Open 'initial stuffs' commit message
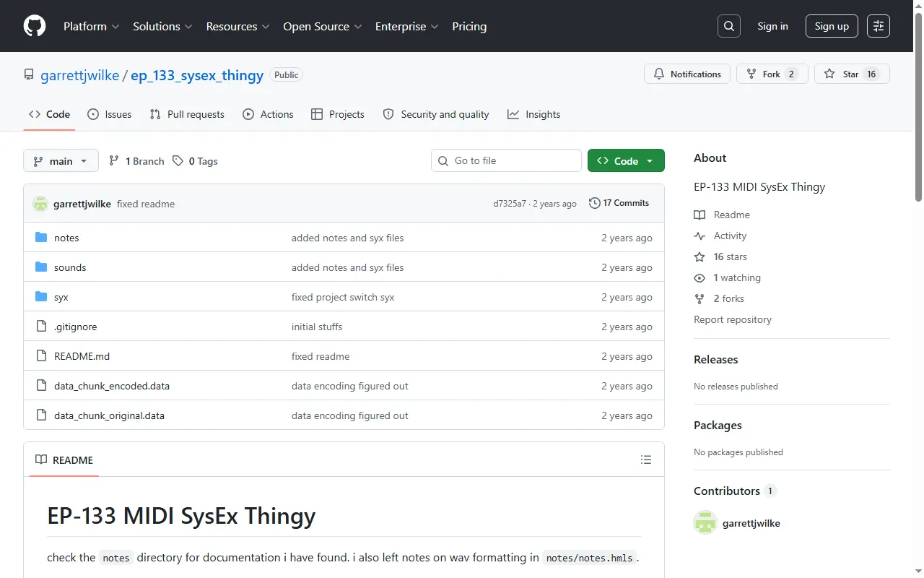Viewport: 924px width, 578px height. [x=317, y=327]
